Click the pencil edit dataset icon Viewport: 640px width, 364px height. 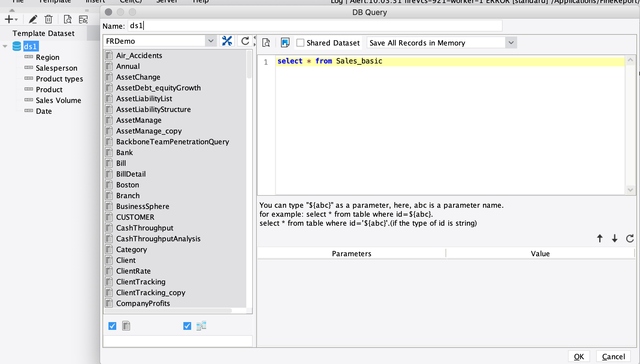[x=33, y=19]
